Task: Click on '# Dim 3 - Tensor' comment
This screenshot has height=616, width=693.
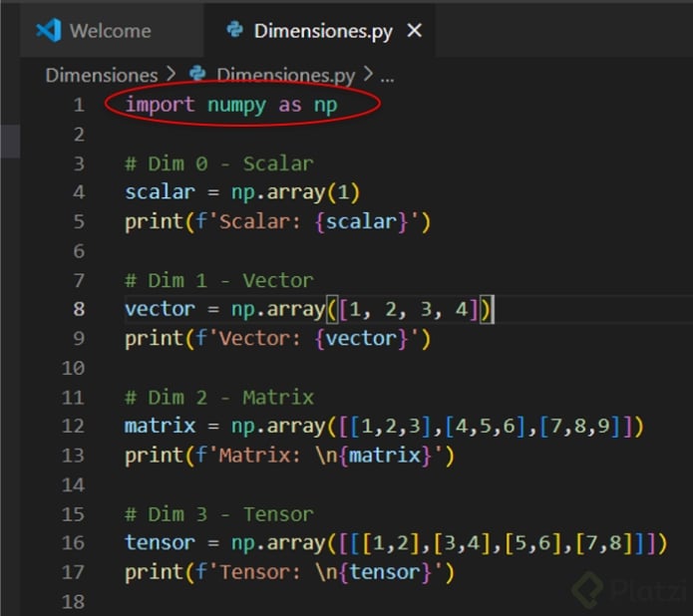Action: [219, 514]
